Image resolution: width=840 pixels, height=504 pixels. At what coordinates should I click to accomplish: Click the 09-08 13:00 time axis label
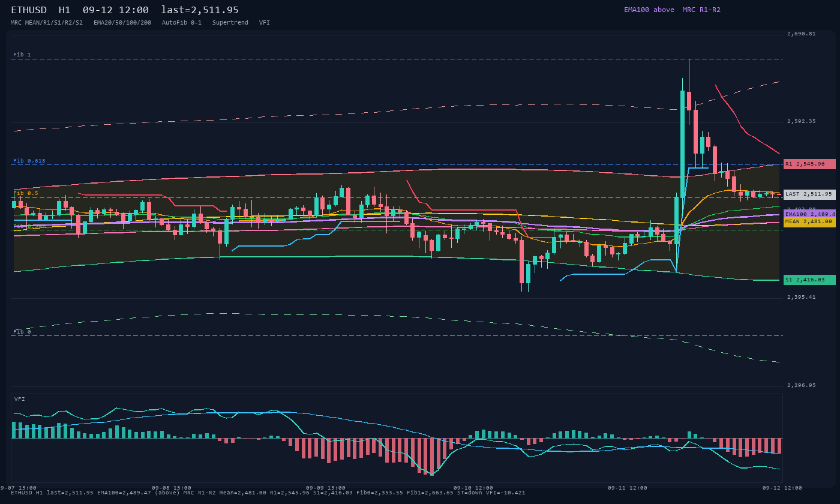coord(172,488)
